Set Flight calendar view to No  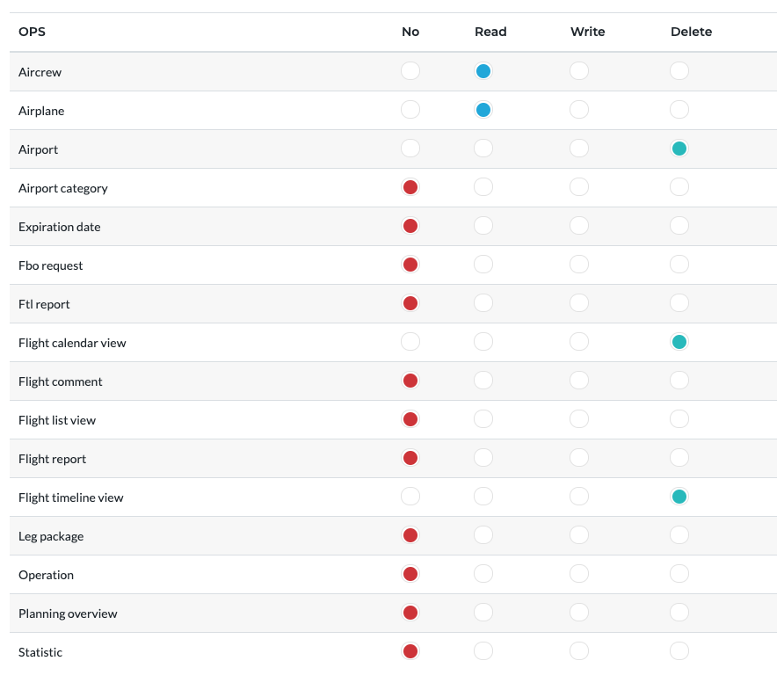click(410, 342)
